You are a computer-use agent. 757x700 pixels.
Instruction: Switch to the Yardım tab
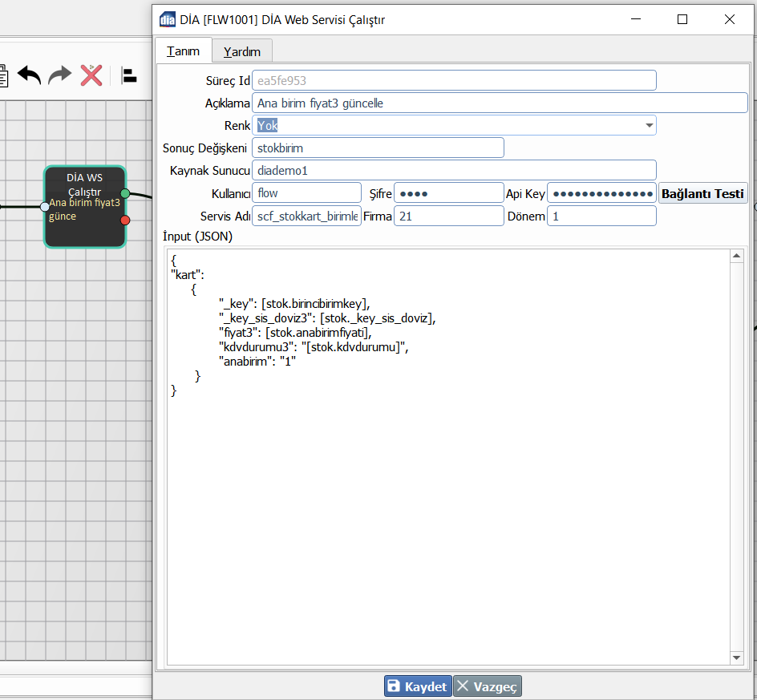(x=242, y=51)
